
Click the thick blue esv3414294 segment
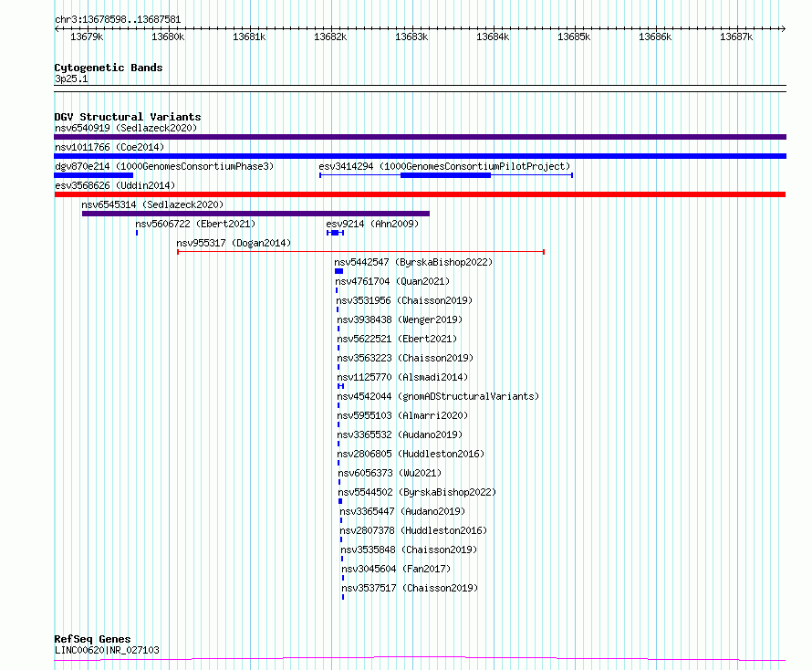coord(445,175)
